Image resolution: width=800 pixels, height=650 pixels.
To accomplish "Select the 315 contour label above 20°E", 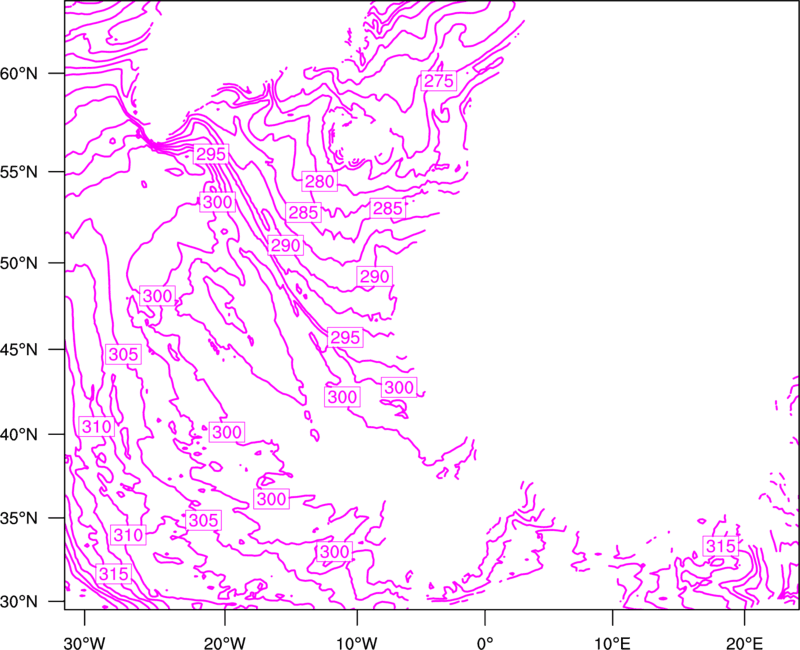I will (720, 546).
